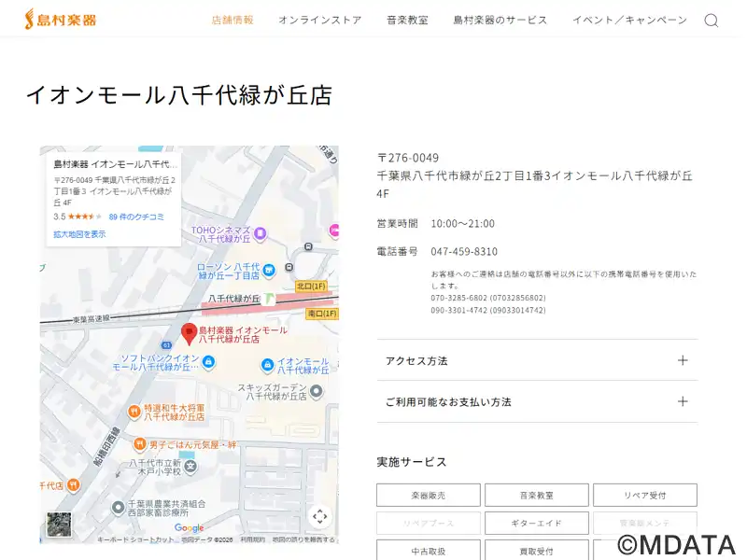The height and width of the screenshot is (560, 747).
Task: Select the リペア受付 service button
Action: [x=644, y=496]
